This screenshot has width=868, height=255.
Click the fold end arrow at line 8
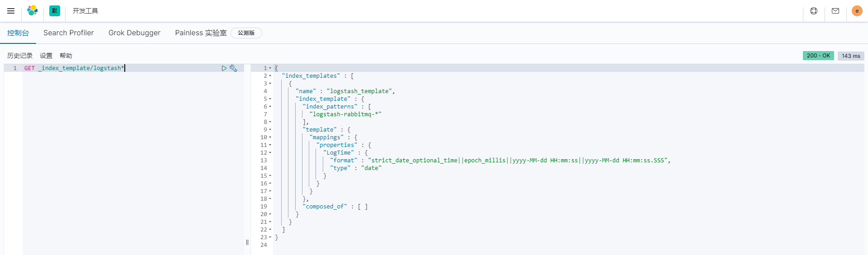coord(270,122)
